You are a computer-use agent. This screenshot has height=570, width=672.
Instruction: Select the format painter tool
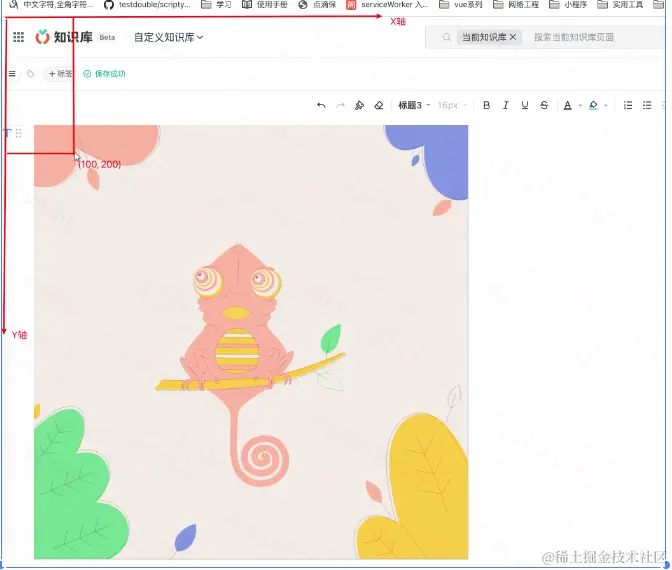[360, 105]
